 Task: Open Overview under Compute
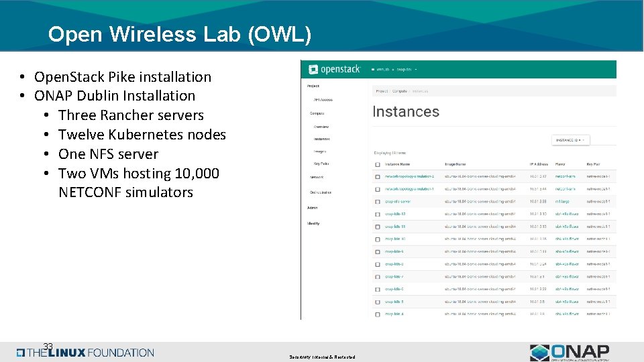[x=321, y=127]
